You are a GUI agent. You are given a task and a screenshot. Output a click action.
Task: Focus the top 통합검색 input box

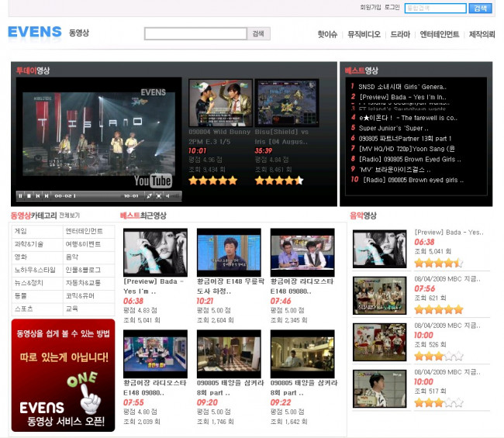click(435, 8)
